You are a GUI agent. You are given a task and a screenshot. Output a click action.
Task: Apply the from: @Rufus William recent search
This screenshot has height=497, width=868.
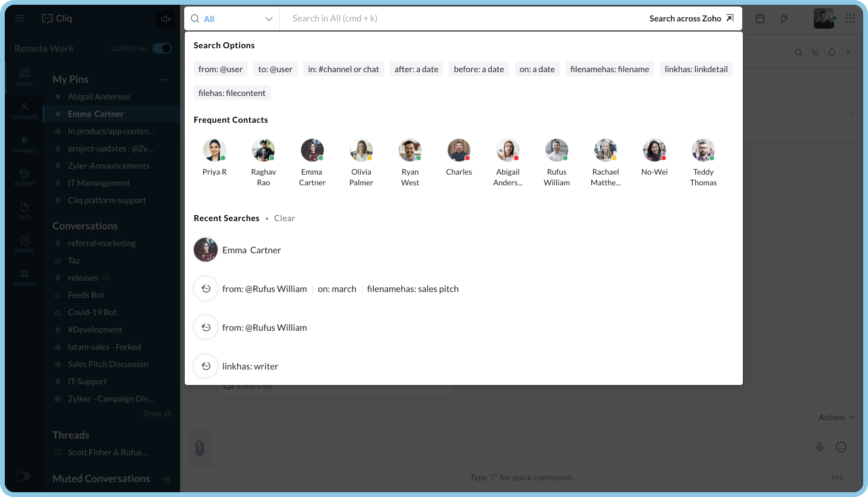(265, 327)
